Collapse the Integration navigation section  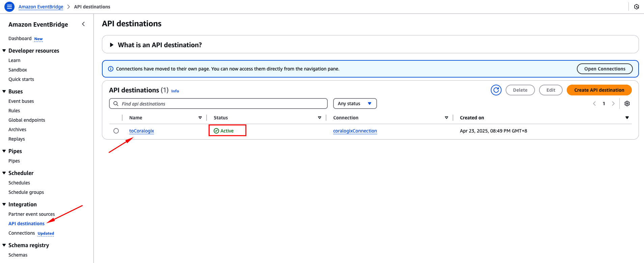click(x=4, y=204)
